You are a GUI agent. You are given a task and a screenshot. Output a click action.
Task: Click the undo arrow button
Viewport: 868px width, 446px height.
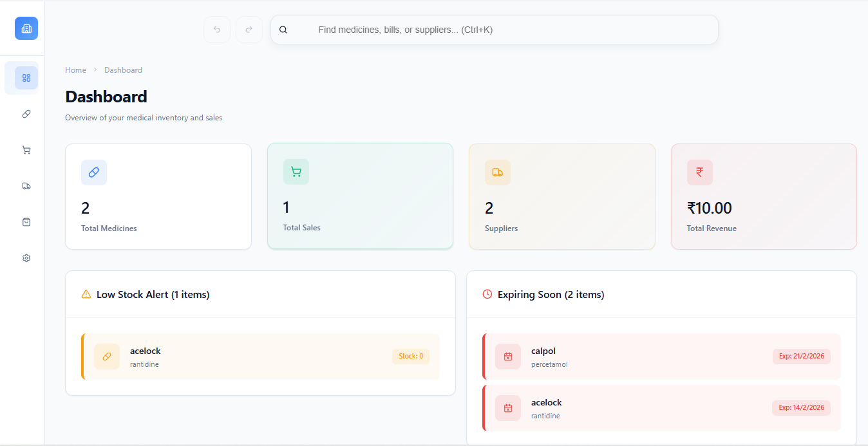click(x=216, y=30)
